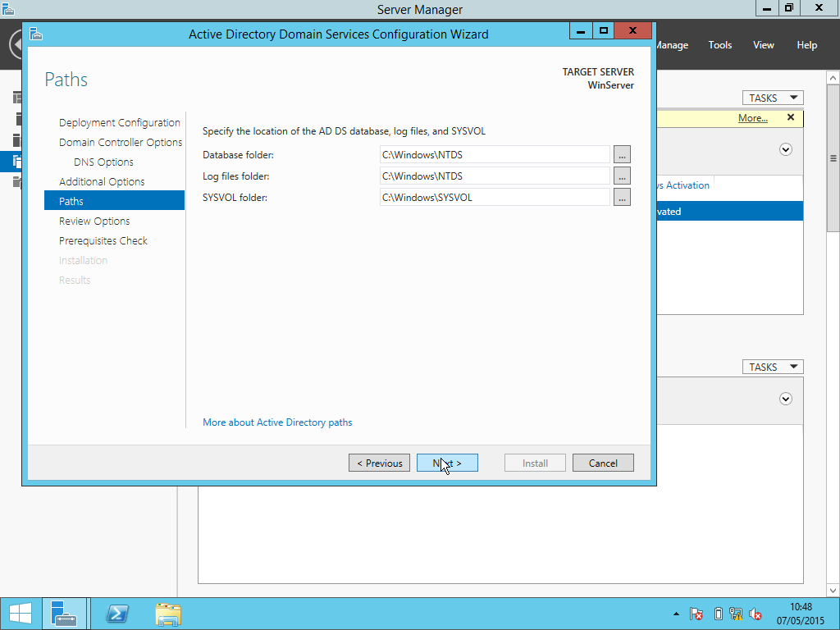Close the yellow notification bar in Server Manager
This screenshot has height=630, width=840.
[x=791, y=117]
